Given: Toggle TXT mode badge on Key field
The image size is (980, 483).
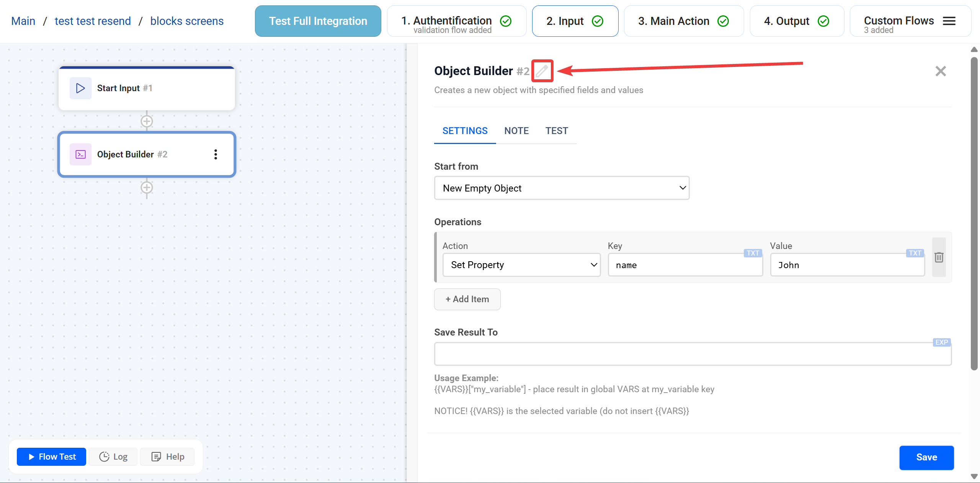Looking at the screenshot, I should [x=753, y=253].
